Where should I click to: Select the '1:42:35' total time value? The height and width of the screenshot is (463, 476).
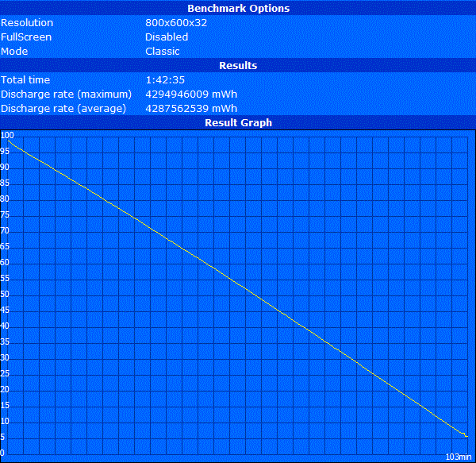[x=165, y=80]
